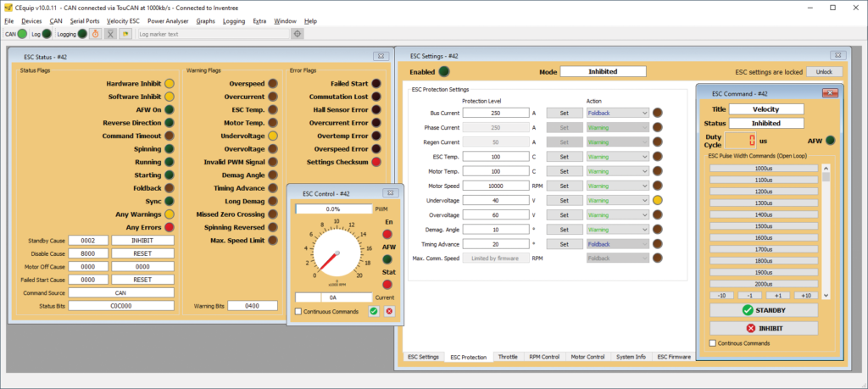Close the ESC Command window
Image resolution: width=868 pixels, height=389 pixels.
coord(831,93)
